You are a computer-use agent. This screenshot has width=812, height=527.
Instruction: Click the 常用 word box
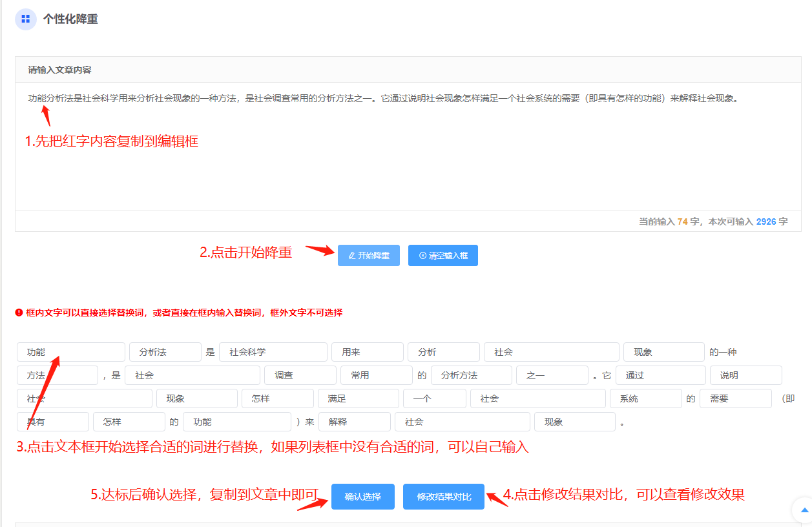point(376,375)
